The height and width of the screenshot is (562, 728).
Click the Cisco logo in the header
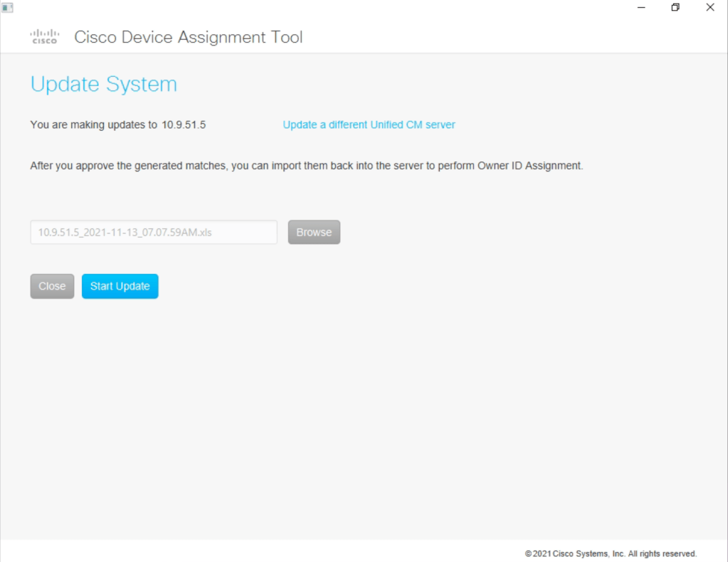click(44, 37)
